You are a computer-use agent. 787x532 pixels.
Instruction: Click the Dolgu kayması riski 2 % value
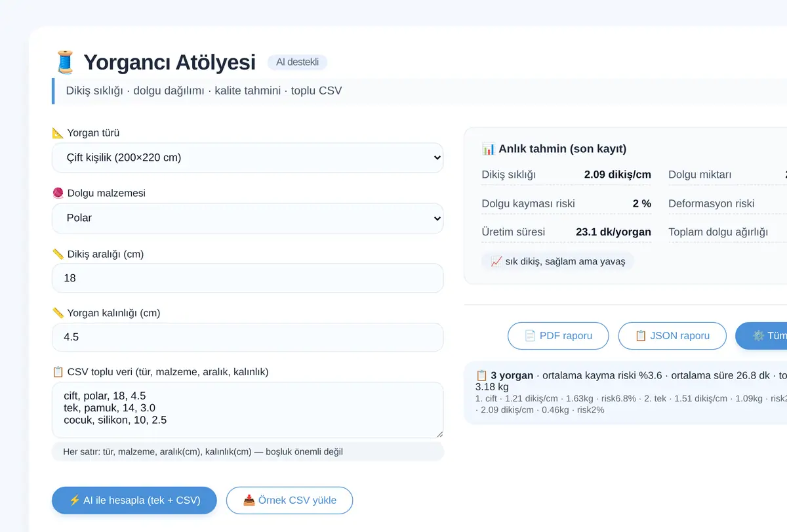(642, 203)
